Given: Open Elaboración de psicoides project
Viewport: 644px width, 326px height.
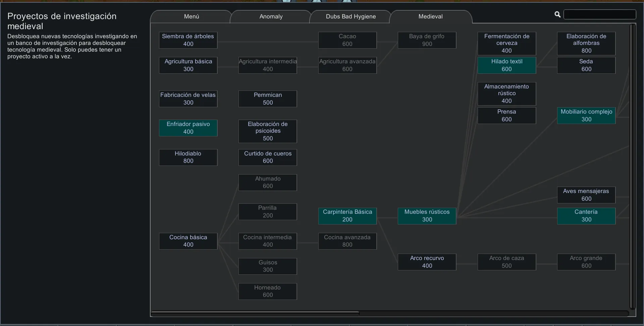Looking at the screenshot, I should 267,131.
